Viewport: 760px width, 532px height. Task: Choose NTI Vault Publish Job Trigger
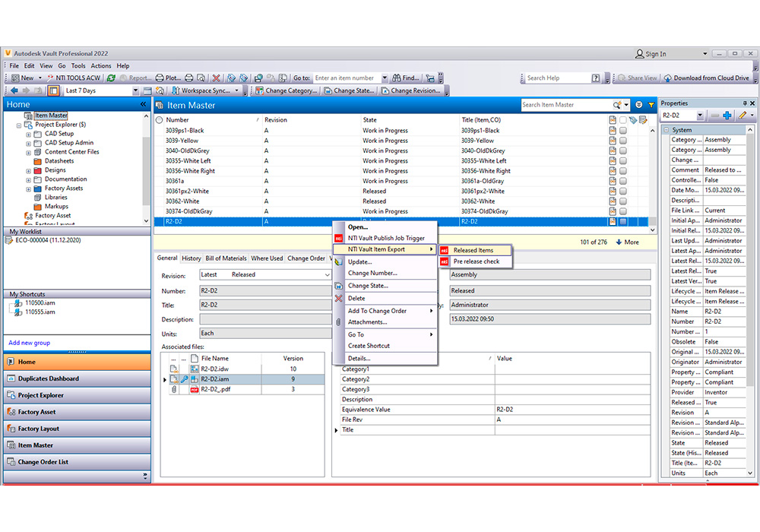click(x=386, y=239)
